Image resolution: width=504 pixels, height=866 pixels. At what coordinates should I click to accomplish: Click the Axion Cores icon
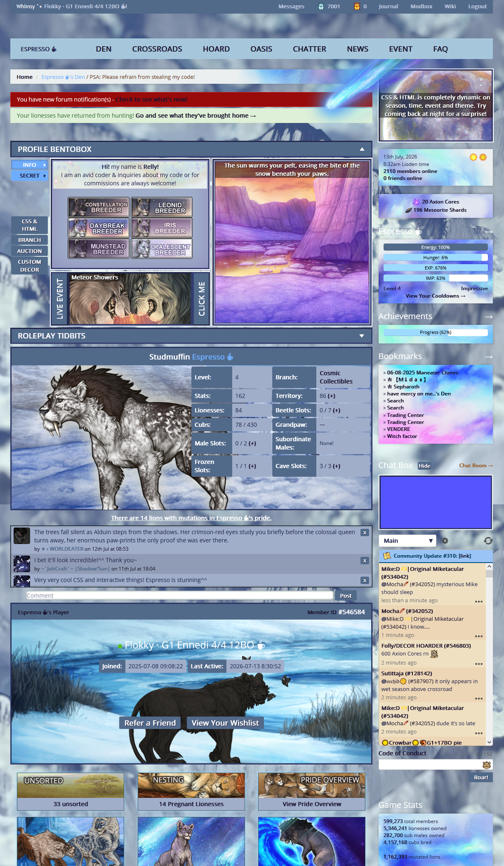click(416, 202)
